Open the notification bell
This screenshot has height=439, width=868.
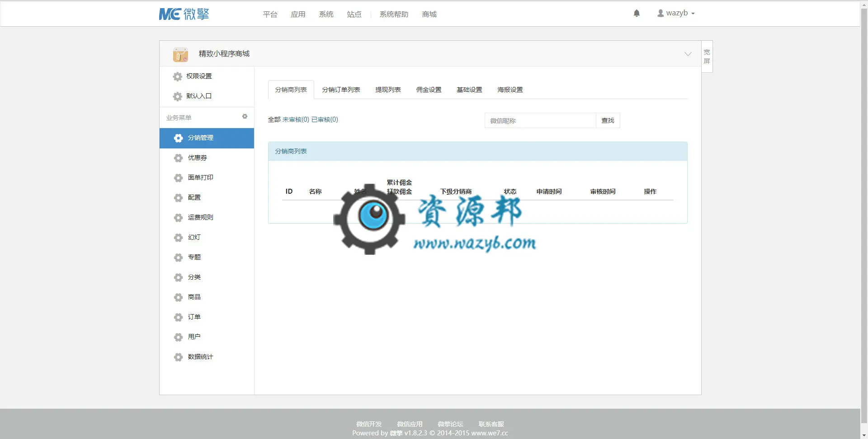point(637,13)
